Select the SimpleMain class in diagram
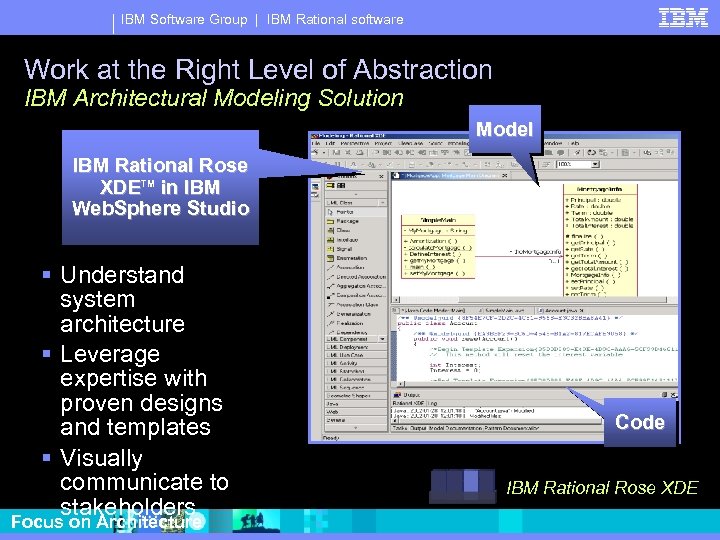The width and height of the screenshot is (720, 540). 438,246
